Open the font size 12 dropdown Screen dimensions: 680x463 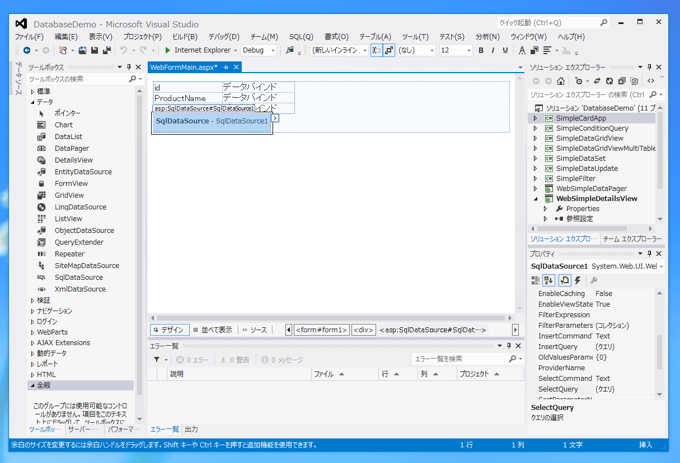click(468, 50)
